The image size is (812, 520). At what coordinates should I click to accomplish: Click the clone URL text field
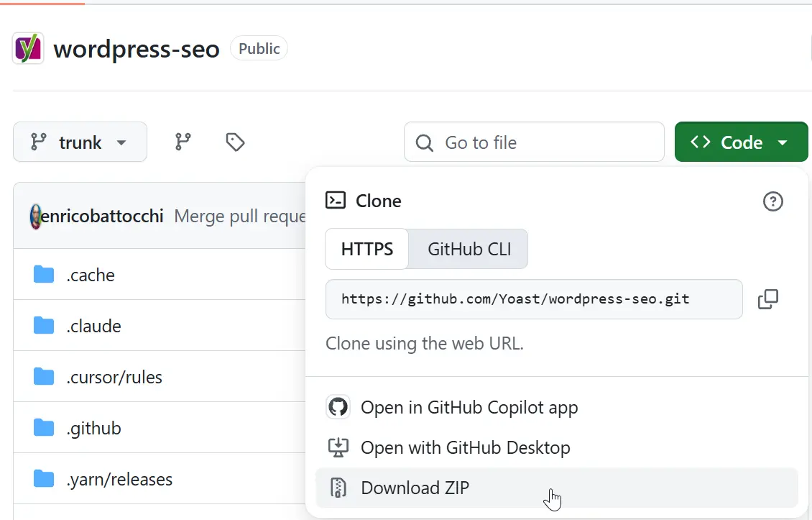pyautogui.click(x=534, y=299)
